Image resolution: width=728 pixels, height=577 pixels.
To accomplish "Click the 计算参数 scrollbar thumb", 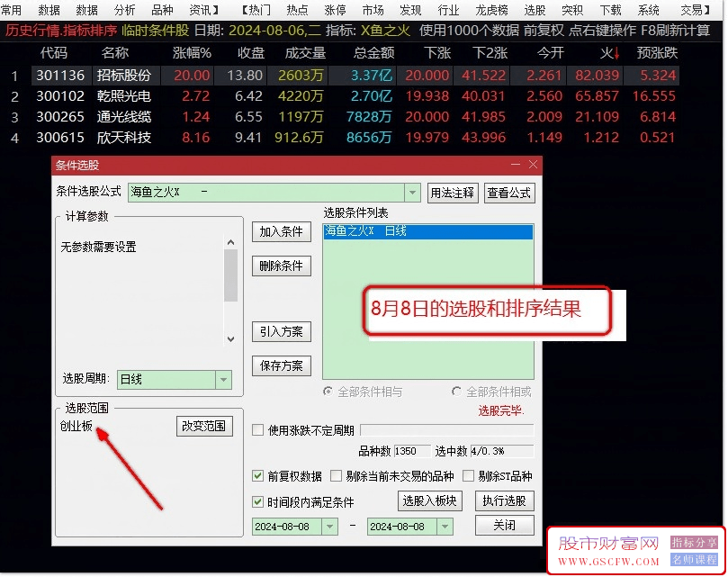I will coord(230,275).
